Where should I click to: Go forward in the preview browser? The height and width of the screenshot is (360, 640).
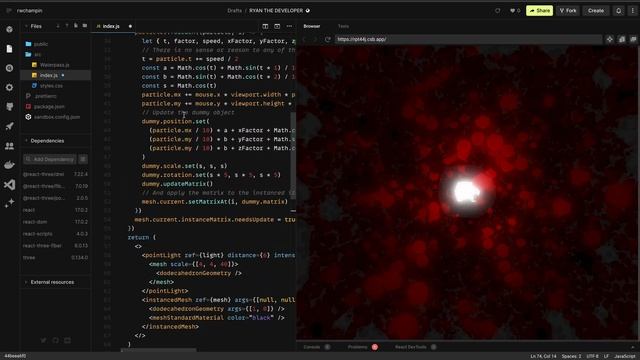tap(315, 39)
